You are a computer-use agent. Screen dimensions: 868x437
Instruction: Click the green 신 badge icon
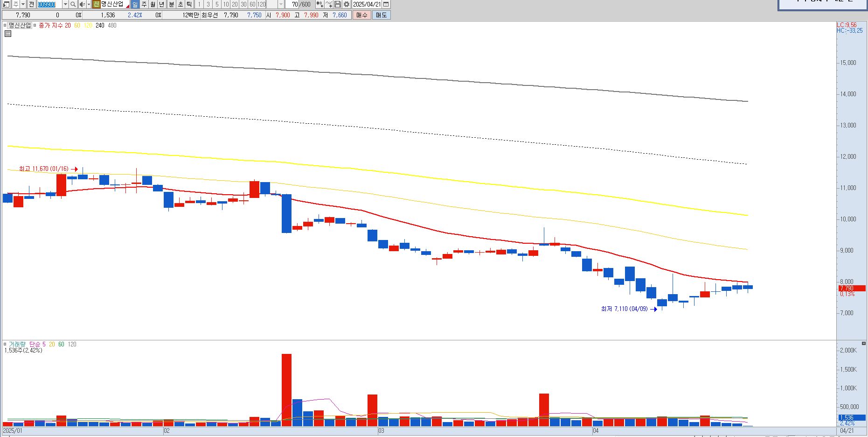(x=96, y=4)
